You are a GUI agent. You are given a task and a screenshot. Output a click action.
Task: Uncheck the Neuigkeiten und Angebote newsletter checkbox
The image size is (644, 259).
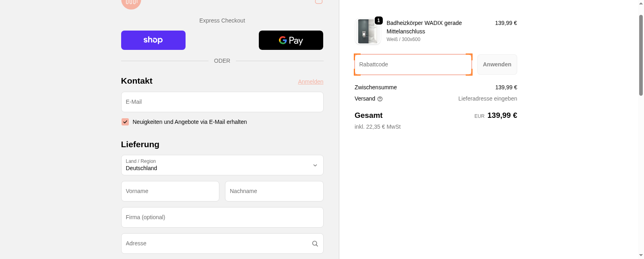[125, 122]
